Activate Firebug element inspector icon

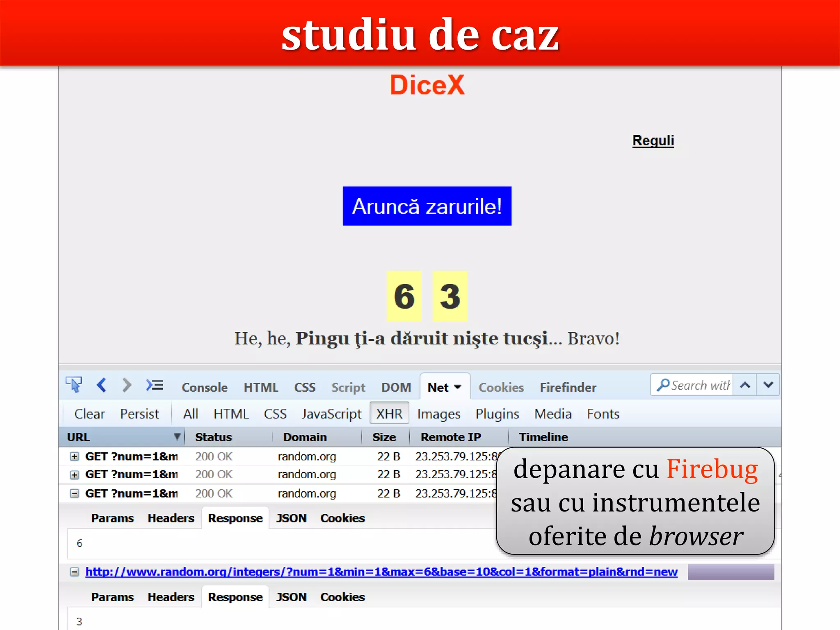point(74,385)
